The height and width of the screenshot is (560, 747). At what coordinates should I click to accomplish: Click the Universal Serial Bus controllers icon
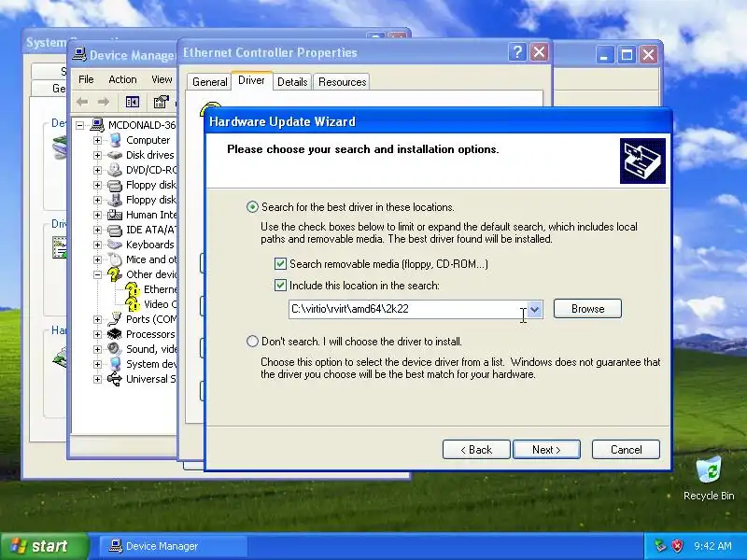(x=115, y=379)
